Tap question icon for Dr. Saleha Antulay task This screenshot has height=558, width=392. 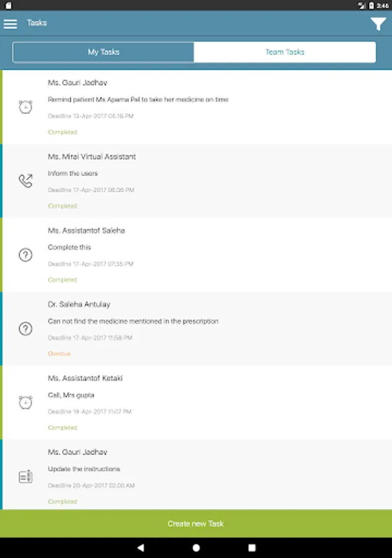(x=25, y=329)
